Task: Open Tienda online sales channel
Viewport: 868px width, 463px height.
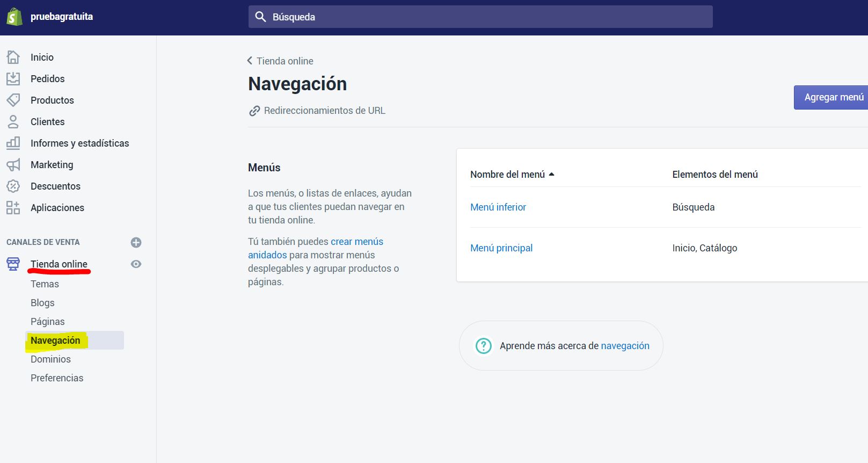Action: coord(59,264)
